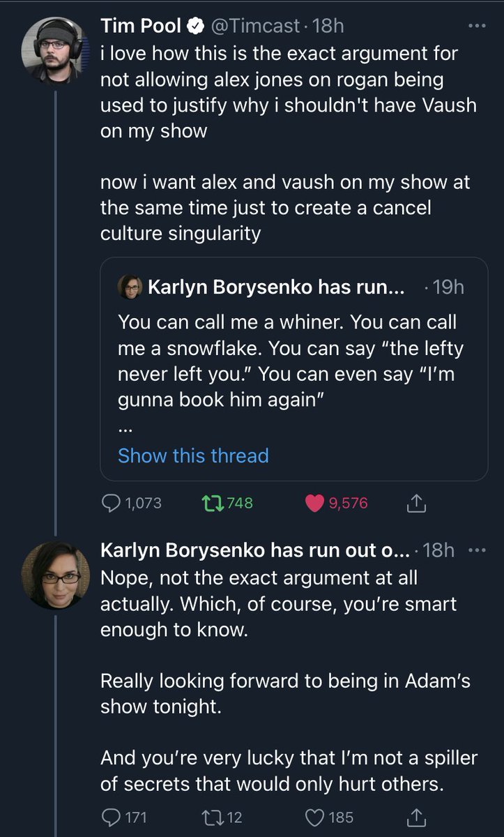Open more options for Tim Pool's tweet
The width and height of the screenshot is (504, 837).
[477, 27]
